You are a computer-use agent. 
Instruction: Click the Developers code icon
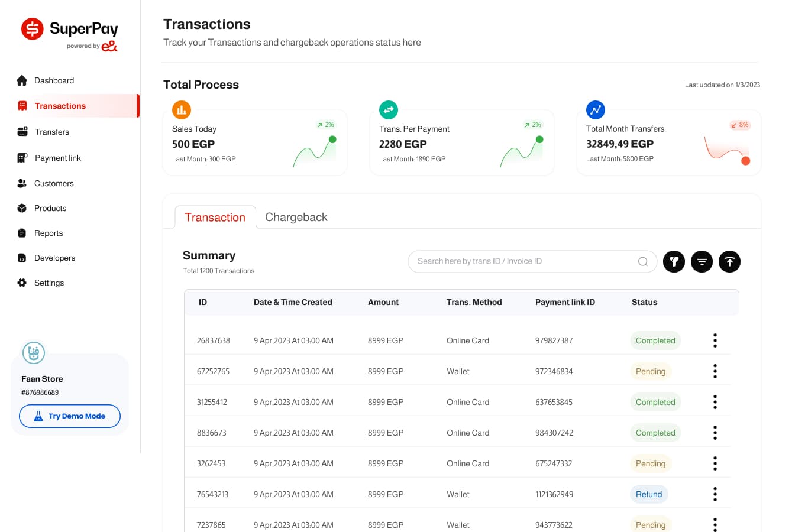pos(22,258)
